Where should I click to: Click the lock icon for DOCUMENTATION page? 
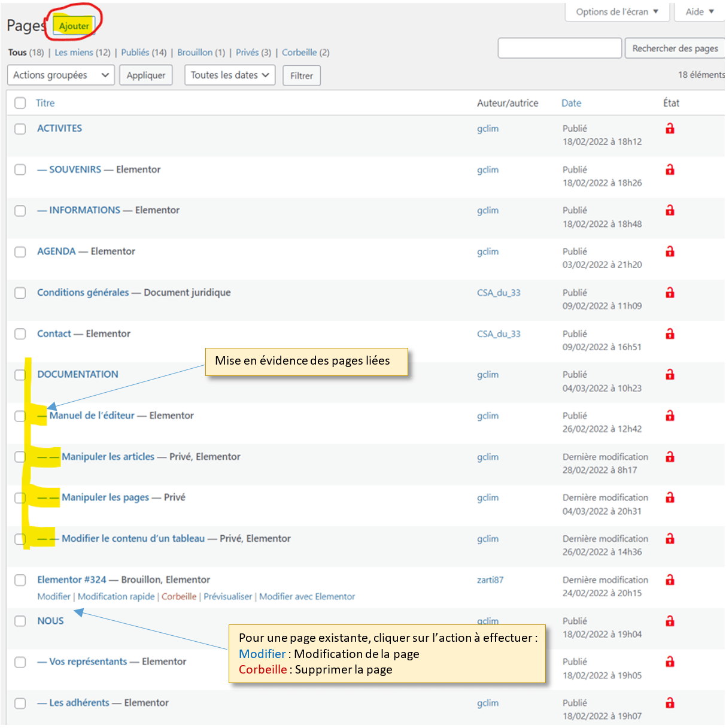[670, 375]
